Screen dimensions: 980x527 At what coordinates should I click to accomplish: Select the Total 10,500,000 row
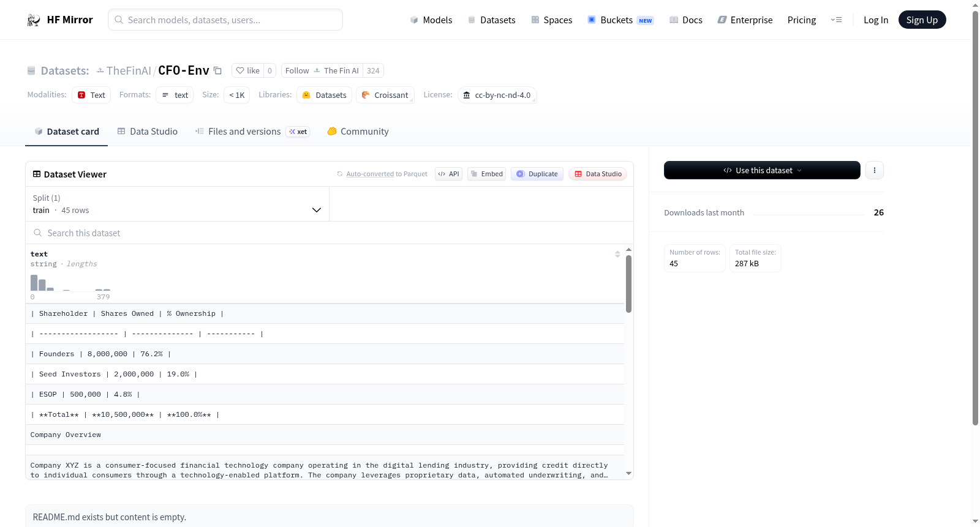point(325,414)
